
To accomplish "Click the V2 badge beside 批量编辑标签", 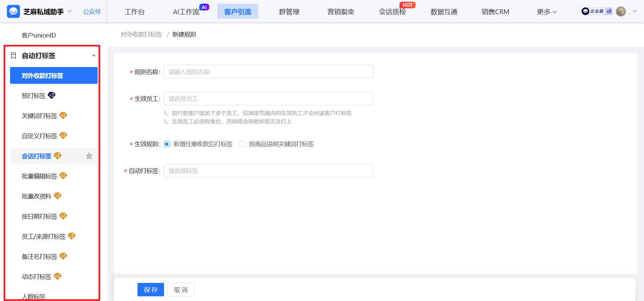I will (63, 176).
